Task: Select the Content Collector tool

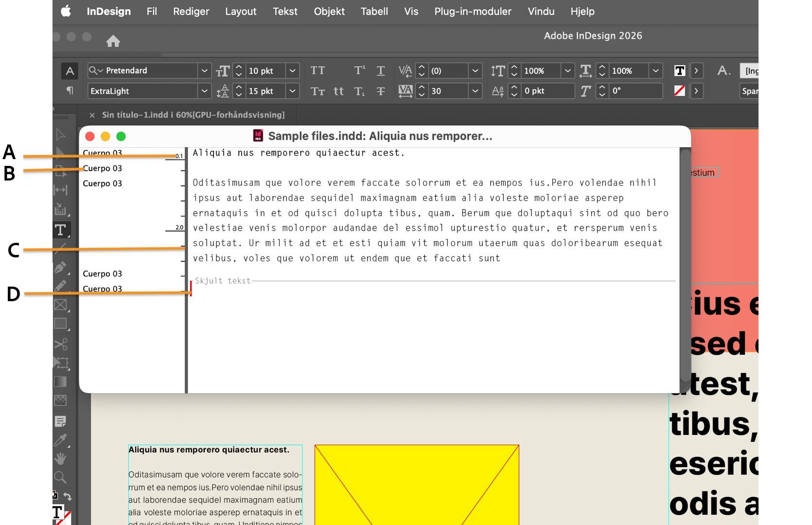Action: pyautogui.click(x=61, y=209)
